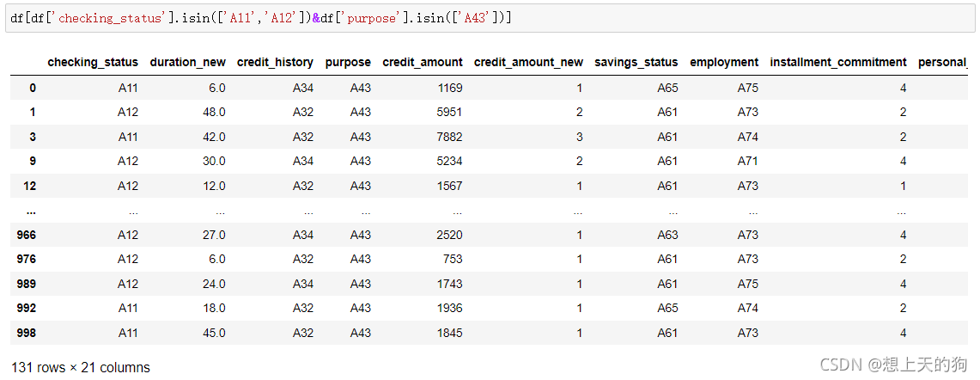Select the savings_status column header
Viewport: 980px width, 380px height.
click(636, 62)
